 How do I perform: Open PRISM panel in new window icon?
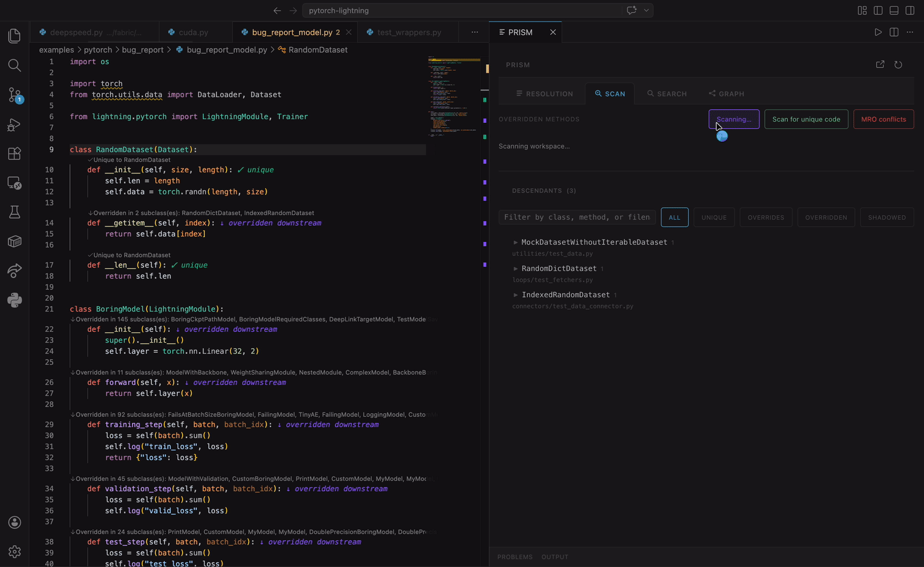click(880, 65)
